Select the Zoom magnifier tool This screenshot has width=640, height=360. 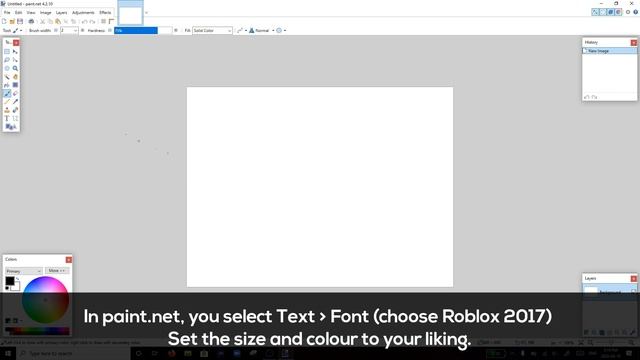click(x=15, y=68)
